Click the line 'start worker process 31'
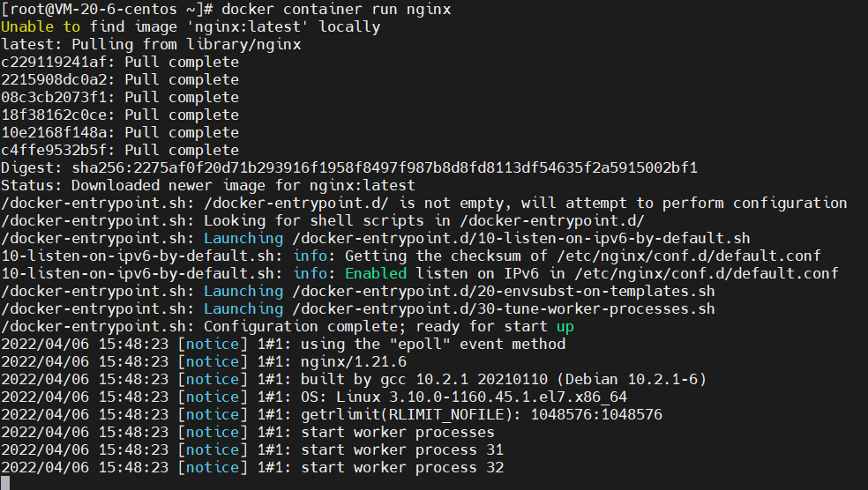The width and height of the screenshot is (868, 490). 402,450
